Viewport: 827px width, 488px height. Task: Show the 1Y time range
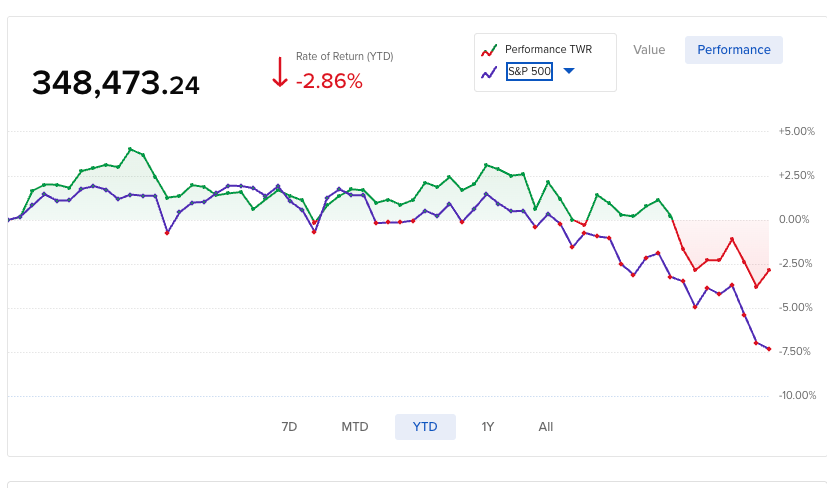488,427
